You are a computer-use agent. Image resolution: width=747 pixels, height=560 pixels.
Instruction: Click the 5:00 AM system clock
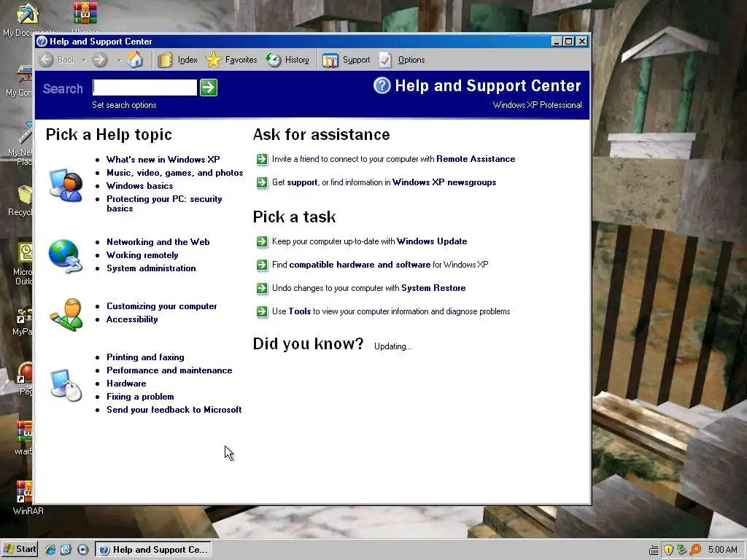pyautogui.click(x=723, y=550)
